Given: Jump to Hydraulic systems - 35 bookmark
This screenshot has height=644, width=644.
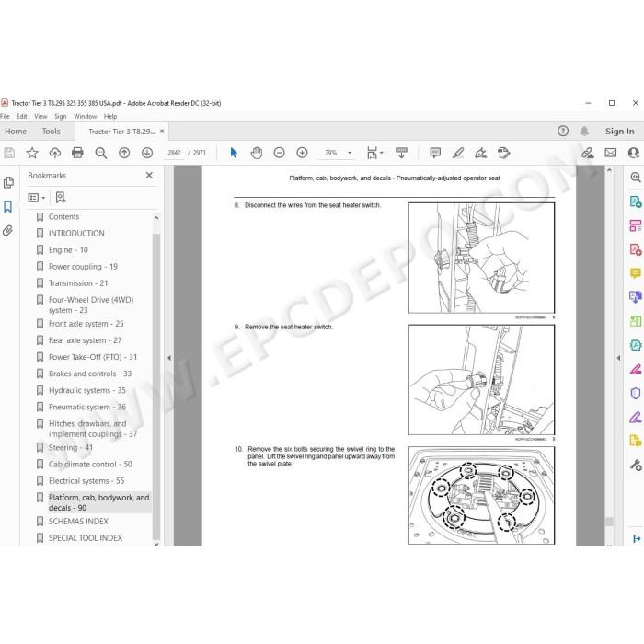Looking at the screenshot, I should coord(87,390).
